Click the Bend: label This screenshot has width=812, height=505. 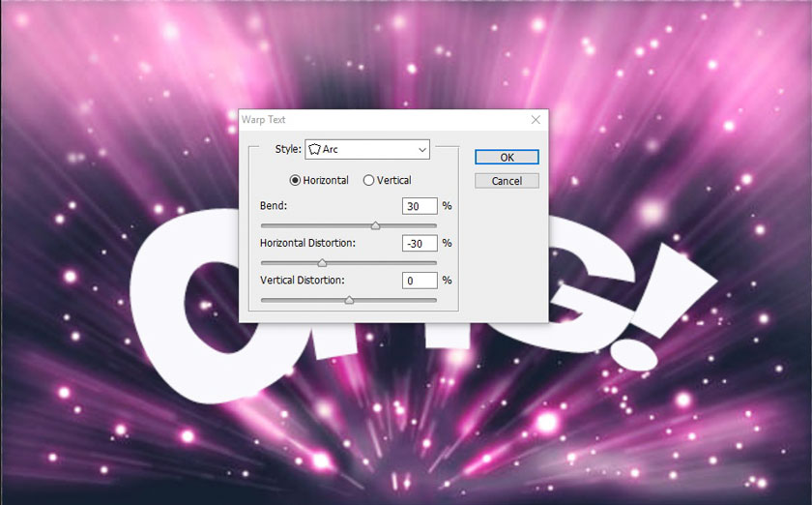pos(274,205)
